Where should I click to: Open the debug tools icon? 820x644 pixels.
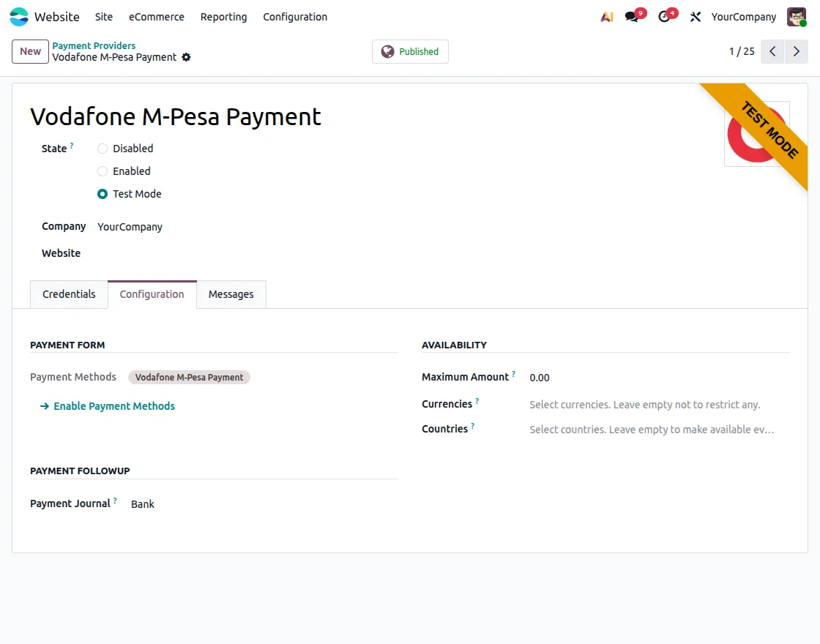coord(695,17)
